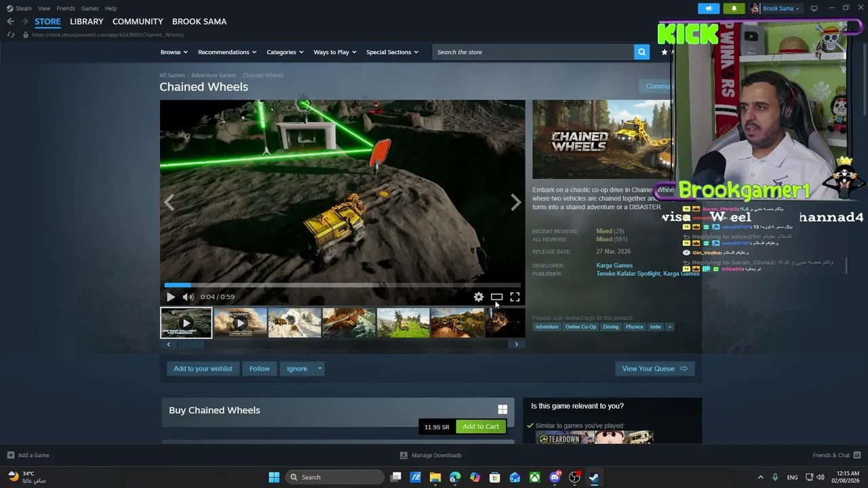868x488 pixels.
Task: Add Chained Wheels to your wishlist
Action: point(203,369)
